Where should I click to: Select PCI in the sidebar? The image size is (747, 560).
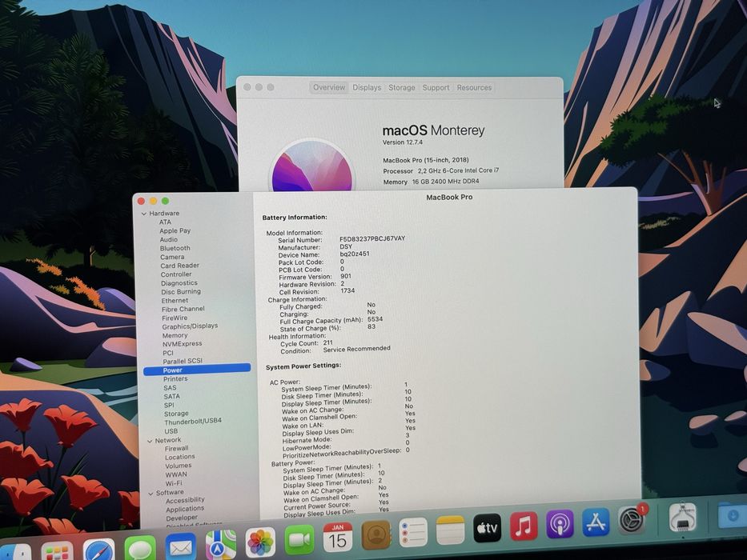coord(168,353)
